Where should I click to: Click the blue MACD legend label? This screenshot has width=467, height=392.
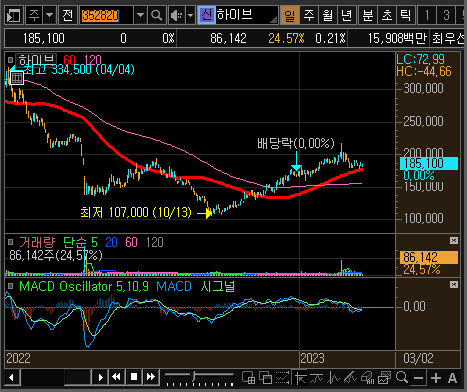click(174, 286)
